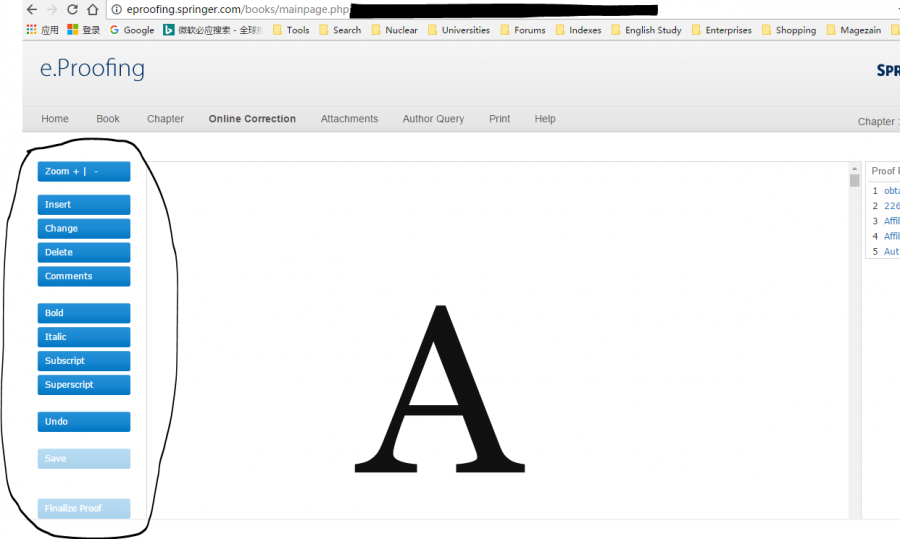Open the Universities bookmark folder
The height and width of the screenshot is (539, 900).
click(459, 30)
